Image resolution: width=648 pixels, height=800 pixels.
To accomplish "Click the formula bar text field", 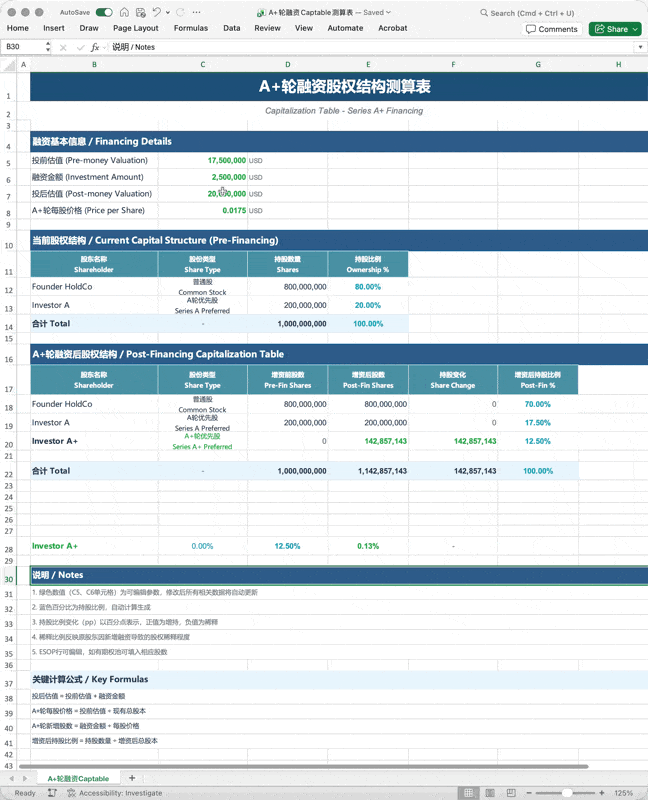I will pos(371,47).
